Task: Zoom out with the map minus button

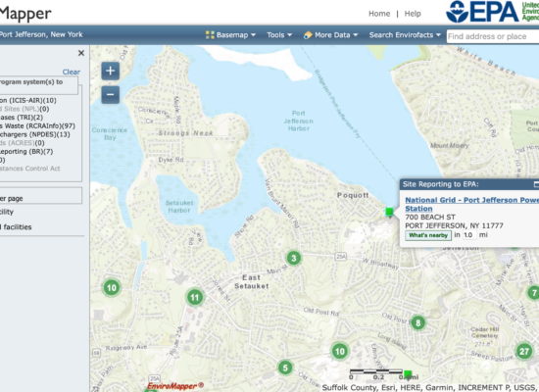Action: tap(111, 94)
